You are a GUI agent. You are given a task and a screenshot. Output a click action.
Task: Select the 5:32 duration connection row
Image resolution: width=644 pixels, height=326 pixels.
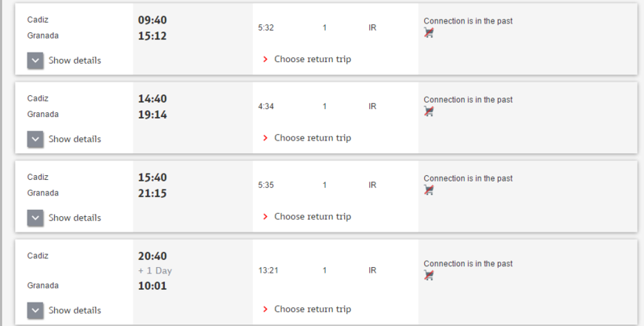266,28
